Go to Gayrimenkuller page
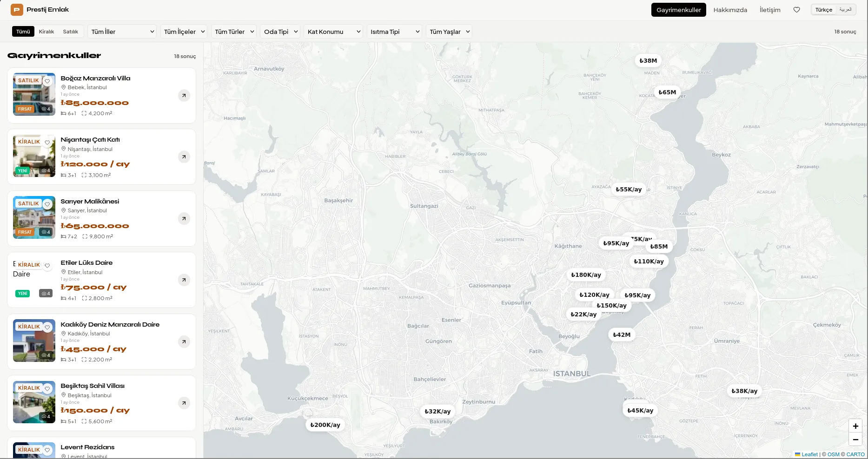This screenshot has width=868, height=459. pos(679,10)
